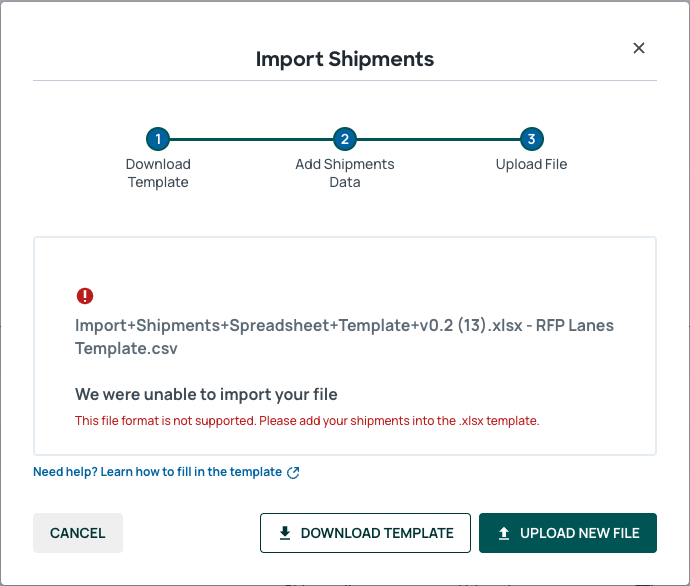Click the red error alert icon
This screenshot has height=586, width=690.
85,296
